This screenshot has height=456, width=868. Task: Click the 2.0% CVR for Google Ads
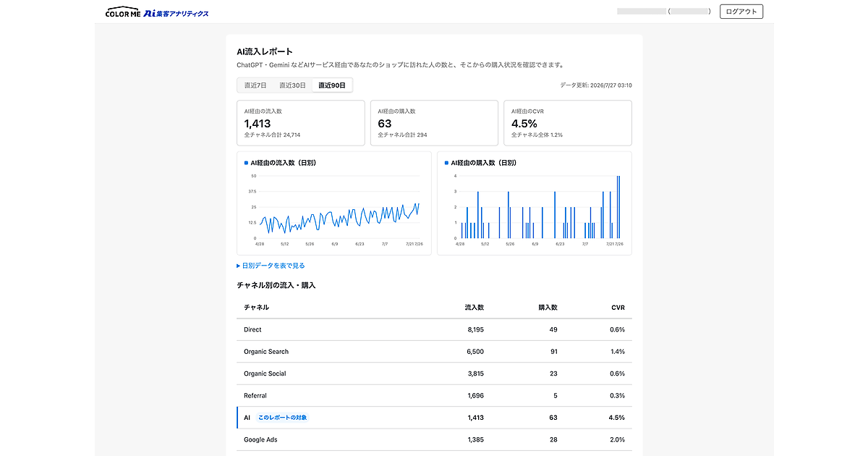coord(617,440)
